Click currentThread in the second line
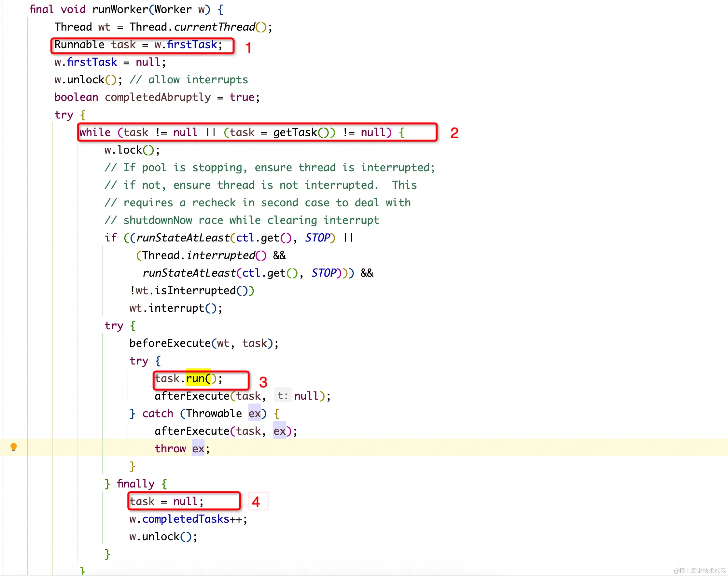 215,27
